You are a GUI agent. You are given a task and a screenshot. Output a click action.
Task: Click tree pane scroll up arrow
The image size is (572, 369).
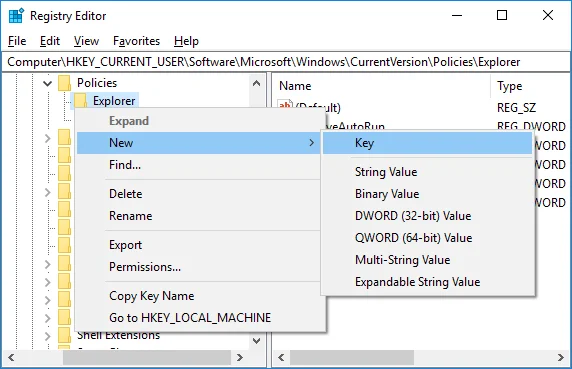pyautogui.click(x=256, y=83)
